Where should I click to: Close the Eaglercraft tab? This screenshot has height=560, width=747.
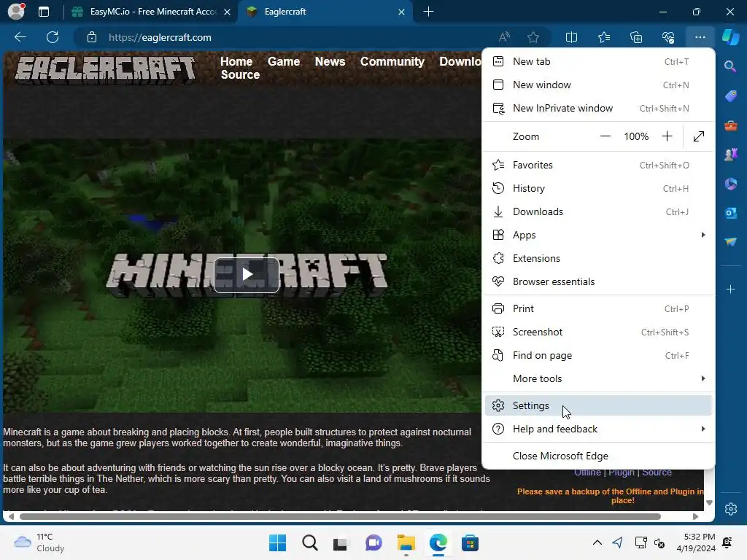pyautogui.click(x=402, y=12)
